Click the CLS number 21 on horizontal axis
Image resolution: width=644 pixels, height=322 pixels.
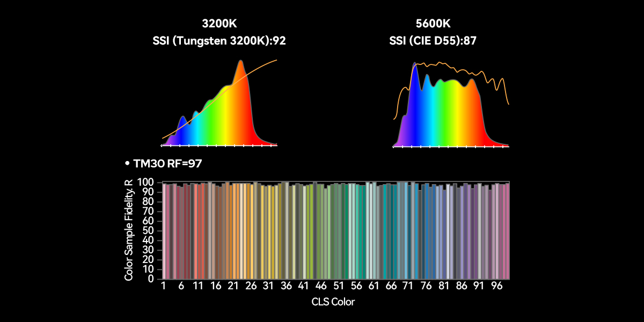[x=233, y=287]
